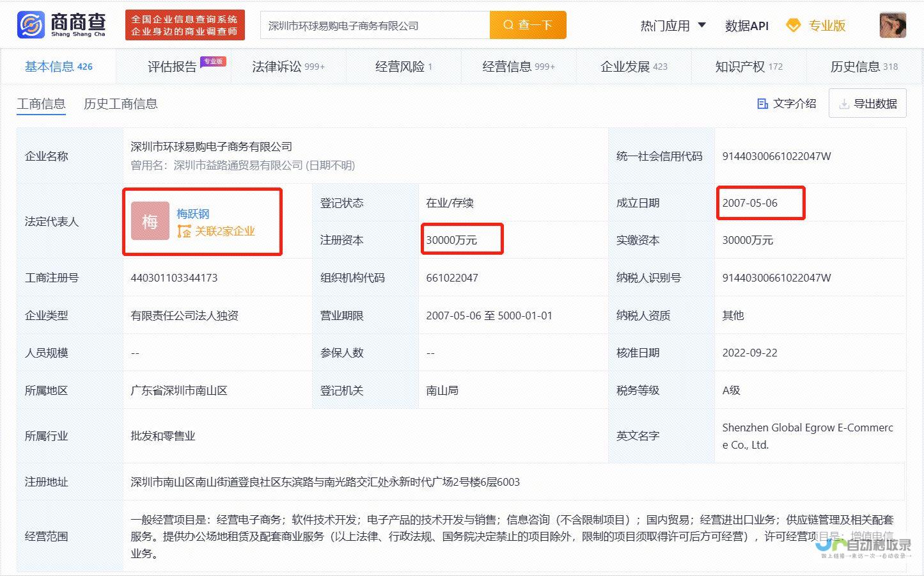This screenshot has width=924, height=576.
Task: Switch to the 经营风险 tab
Action: pyautogui.click(x=403, y=66)
